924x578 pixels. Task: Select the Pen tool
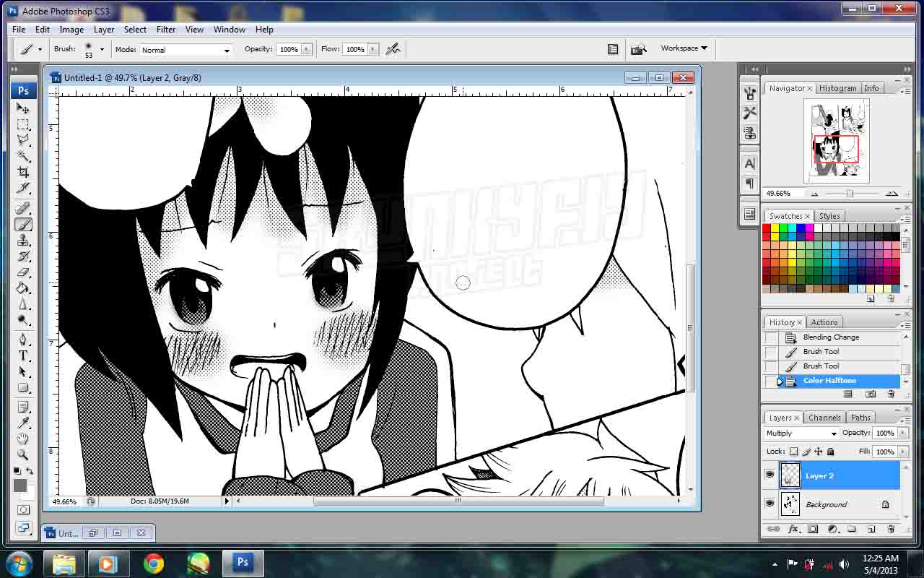pos(23,340)
